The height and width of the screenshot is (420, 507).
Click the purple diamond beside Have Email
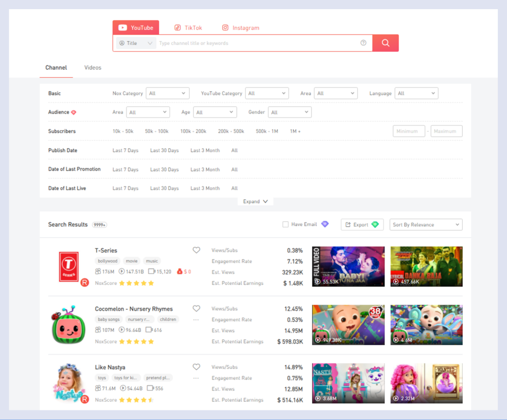(325, 224)
